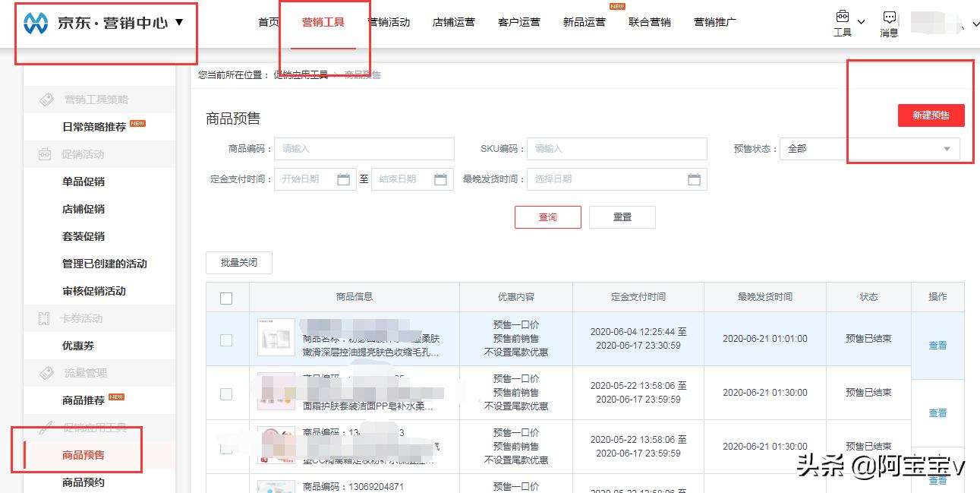The height and width of the screenshot is (493, 980).
Task: Expand the 营销中心 title dropdown arrow
Action: pos(179,21)
